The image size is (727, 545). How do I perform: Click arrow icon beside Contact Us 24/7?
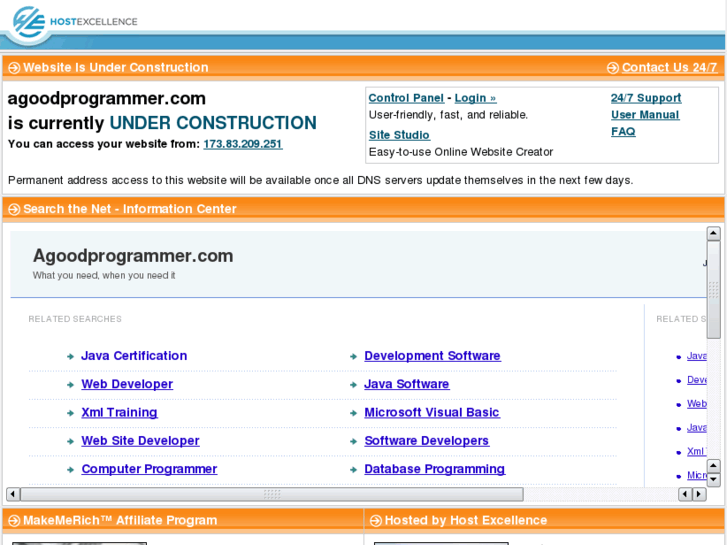(x=612, y=68)
